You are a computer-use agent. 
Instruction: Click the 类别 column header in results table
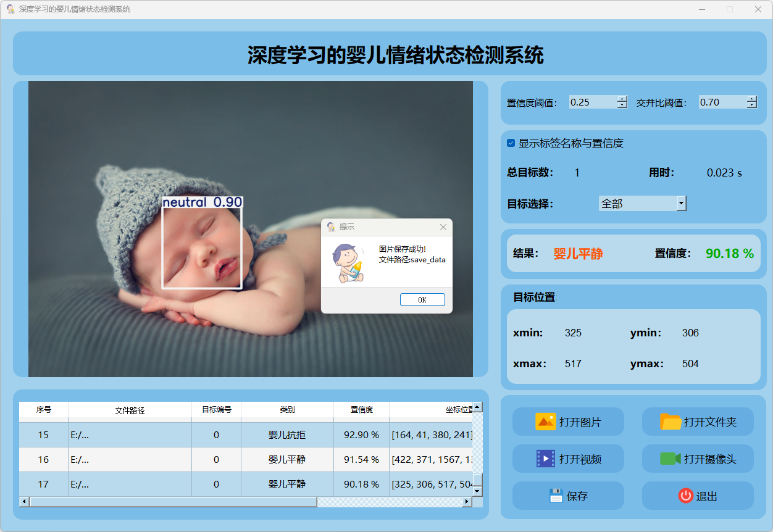[x=287, y=410]
